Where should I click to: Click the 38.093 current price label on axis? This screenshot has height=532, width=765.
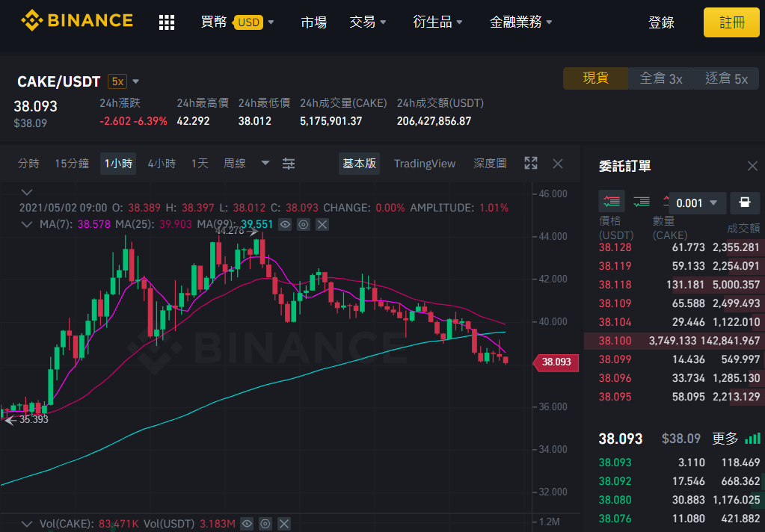[556, 362]
